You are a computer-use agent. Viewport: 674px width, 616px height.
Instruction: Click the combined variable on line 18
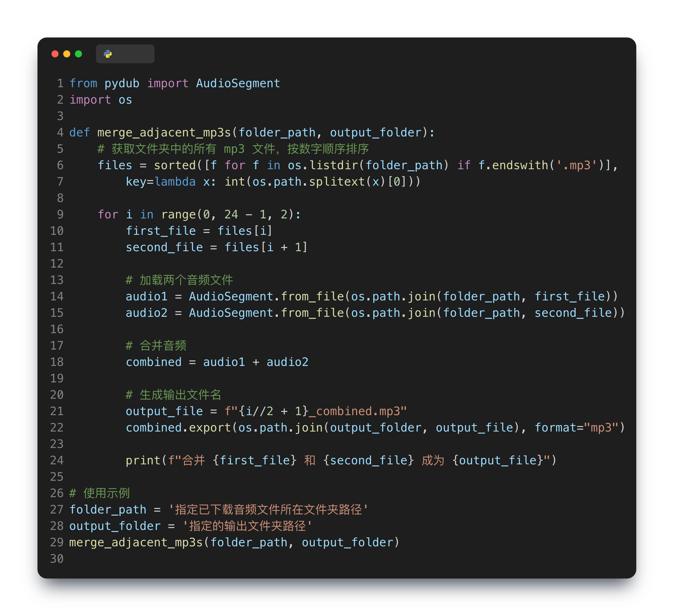(x=153, y=362)
